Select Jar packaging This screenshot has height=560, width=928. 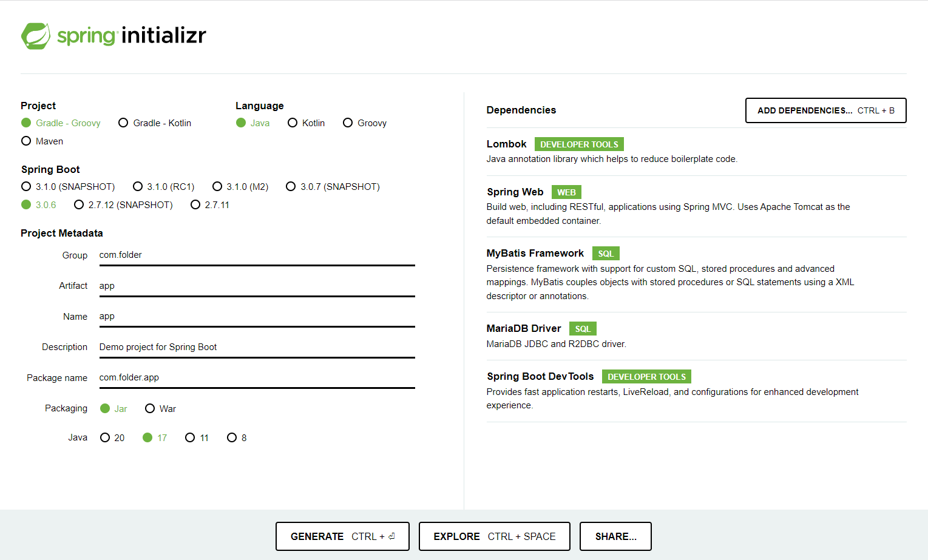click(113, 408)
